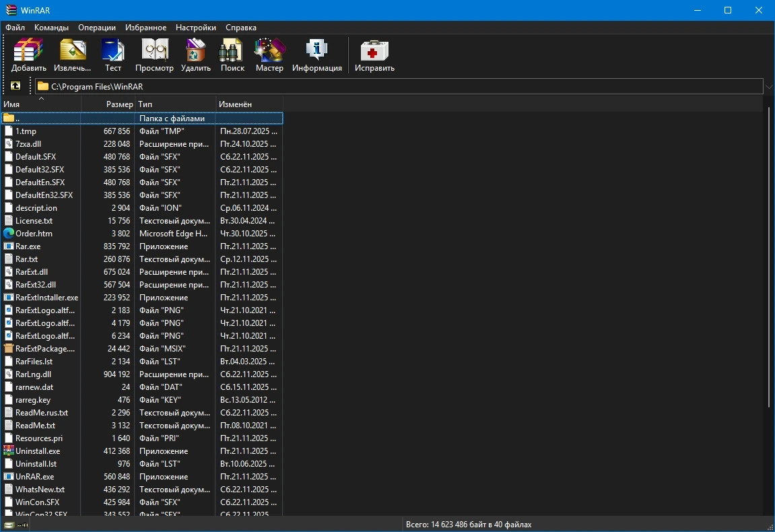Run the Тест archive test tool
The width and height of the screenshot is (775, 532).
(x=112, y=55)
